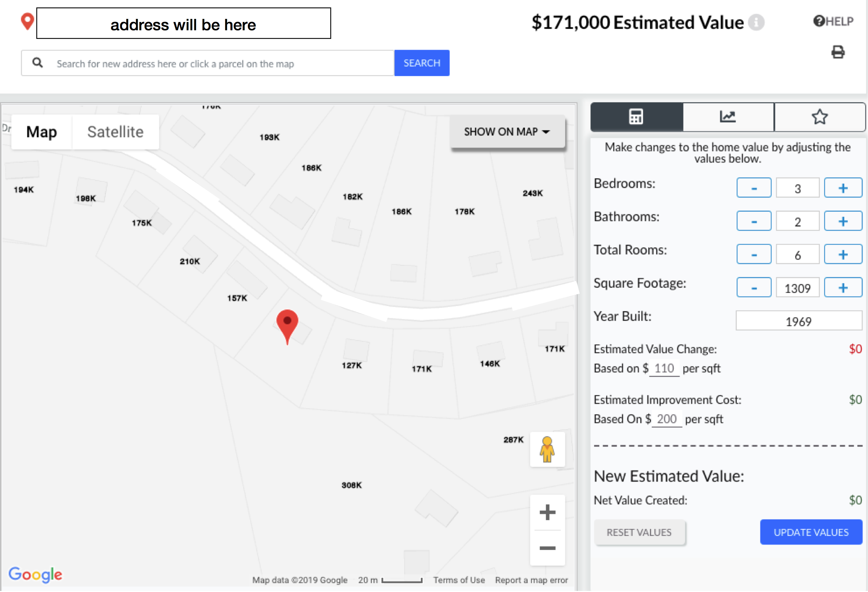This screenshot has width=868, height=592.
Task: Select the 198K parcel label
Action: pos(86,199)
